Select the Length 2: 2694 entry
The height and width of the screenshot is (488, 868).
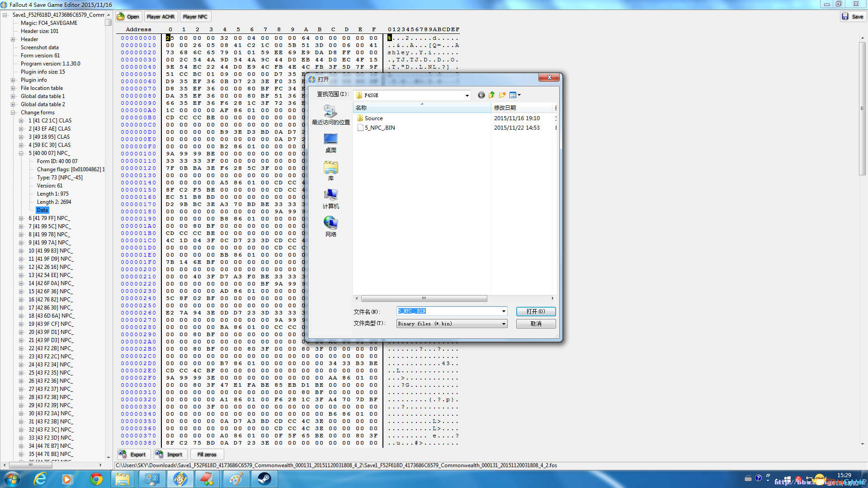(54, 202)
